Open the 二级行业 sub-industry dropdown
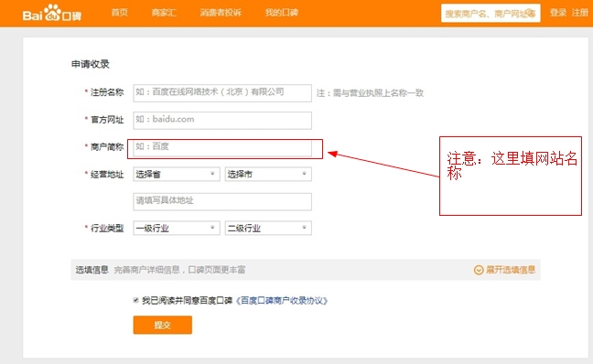The height and width of the screenshot is (364, 593). [268, 228]
